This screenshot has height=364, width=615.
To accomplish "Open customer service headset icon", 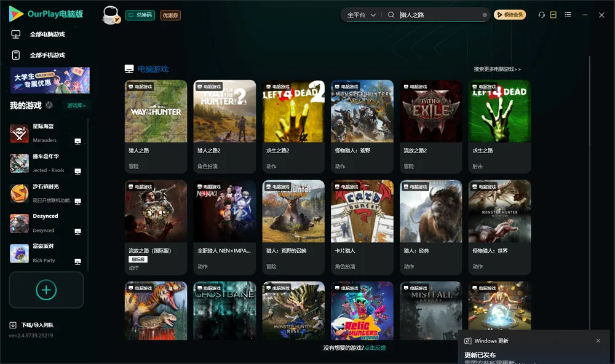I will [541, 15].
